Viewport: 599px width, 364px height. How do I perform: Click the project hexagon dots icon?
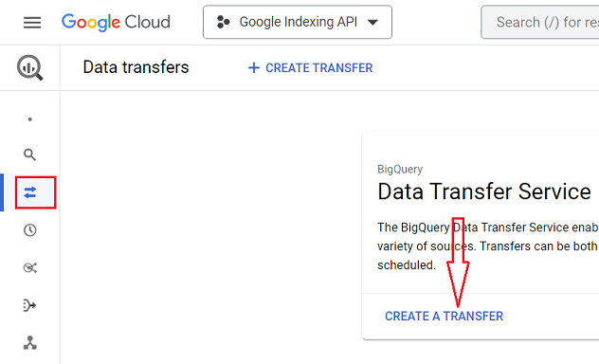tap(223, 22)
